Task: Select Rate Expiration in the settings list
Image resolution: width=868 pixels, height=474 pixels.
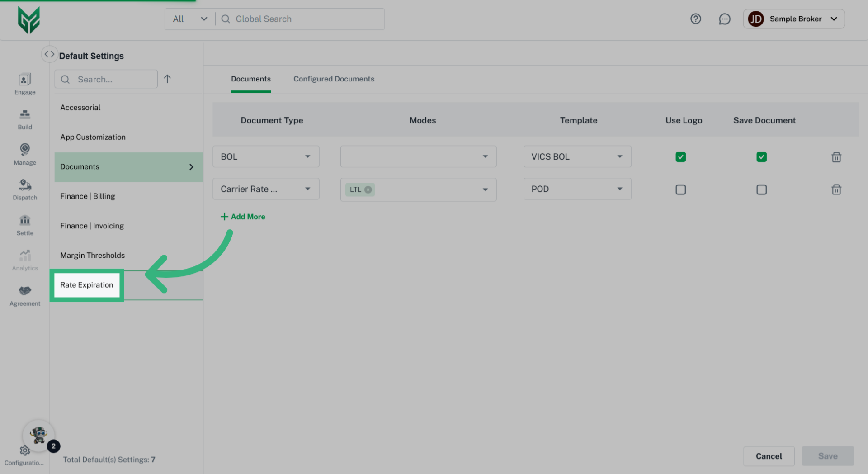Action: [87, 285]
